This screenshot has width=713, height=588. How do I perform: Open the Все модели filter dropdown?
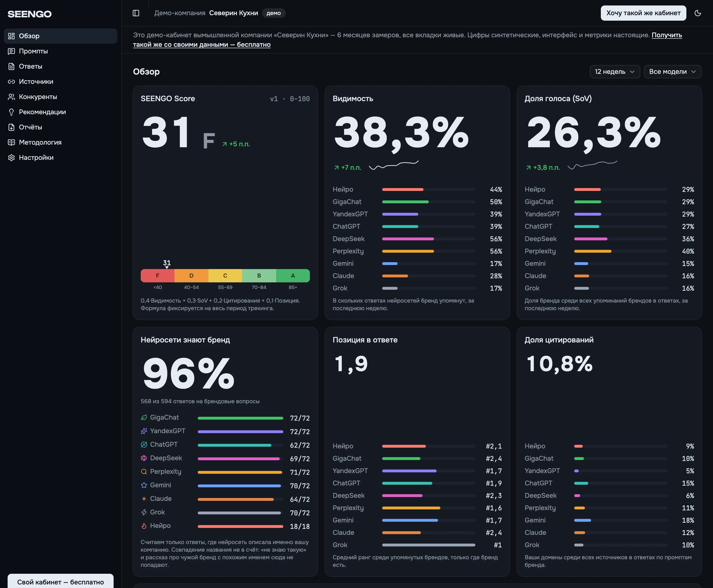click(673, 72)
